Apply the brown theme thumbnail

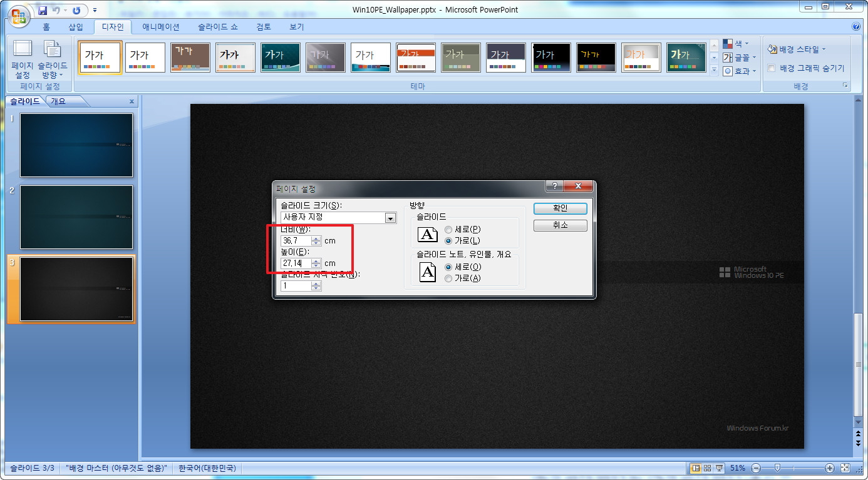pos(190,58)
